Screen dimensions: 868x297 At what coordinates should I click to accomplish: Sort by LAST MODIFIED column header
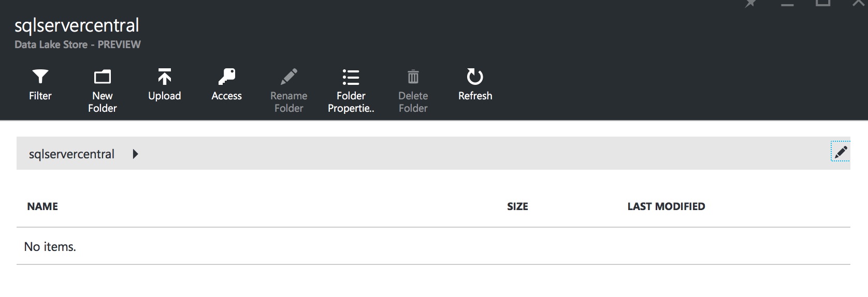coord(666,206)
